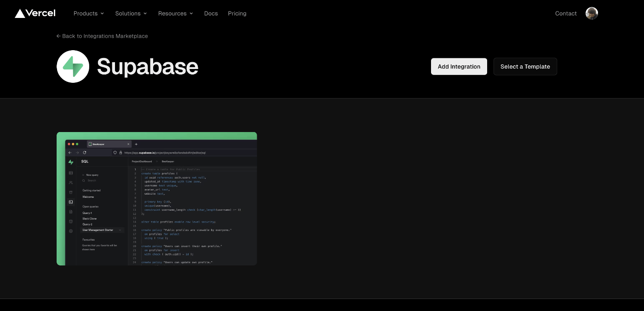The image size is (644, 311).
Task: Open the Resources dropdown
Action: [176, 13]
